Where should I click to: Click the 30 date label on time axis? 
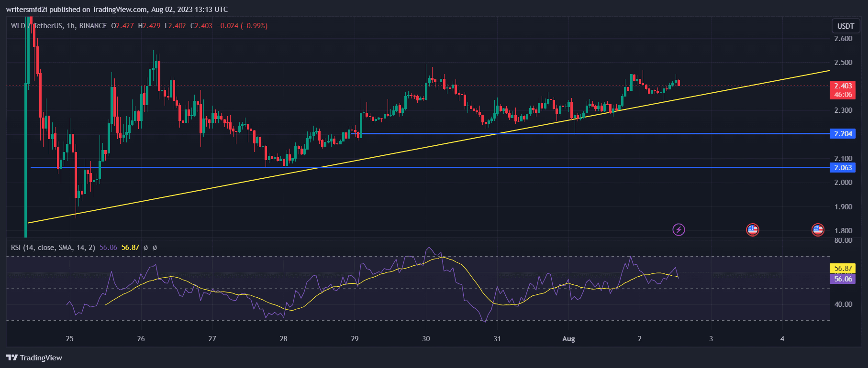426,339
